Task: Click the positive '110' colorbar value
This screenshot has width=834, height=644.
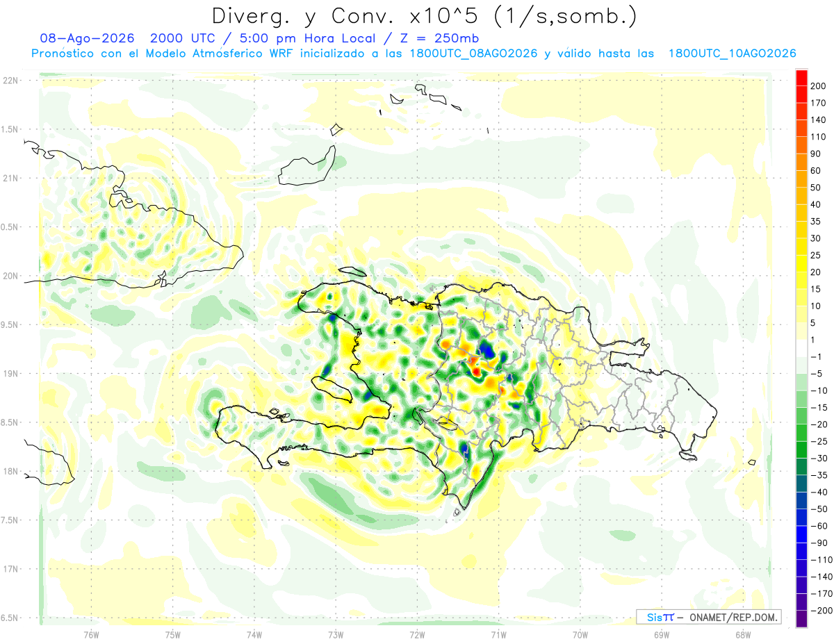Action: [x=819, y=137]
